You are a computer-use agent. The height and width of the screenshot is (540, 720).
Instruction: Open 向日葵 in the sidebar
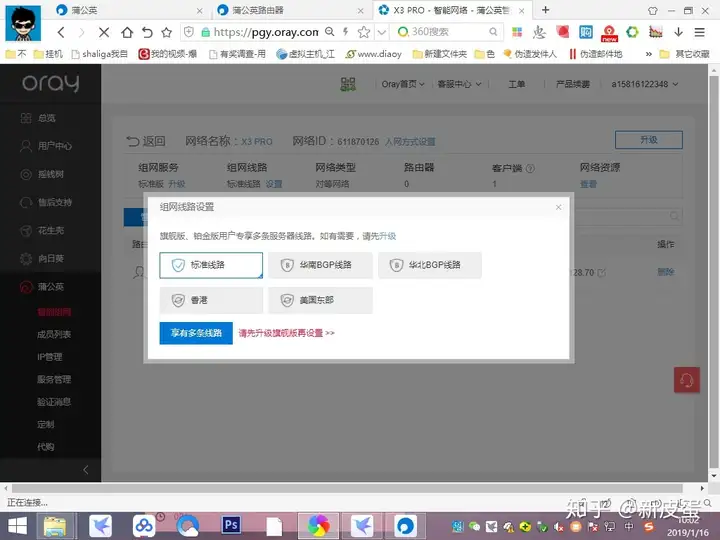pyautogui.click(x=42, y=259)
